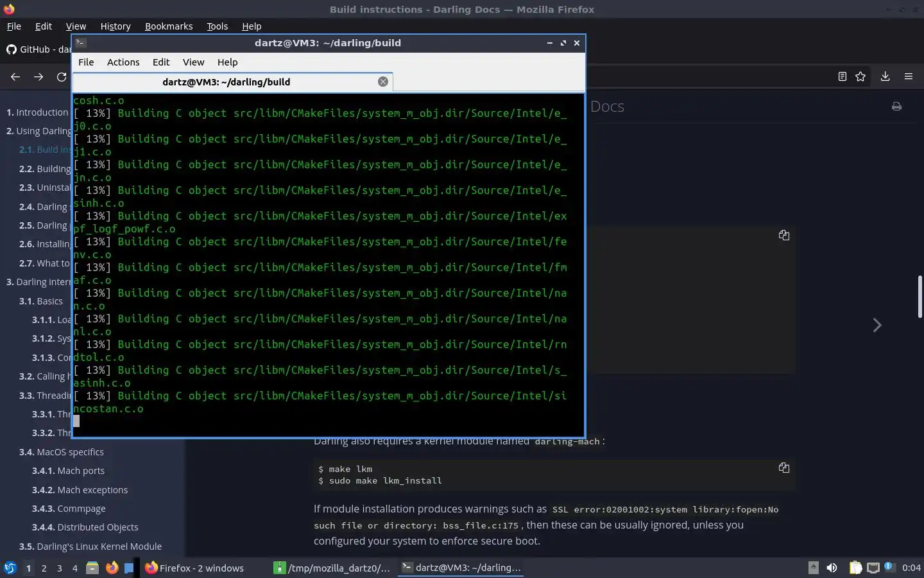Open Firefox Tools menu
Viewport: 924px width, 578px height.
click(217, 26)
